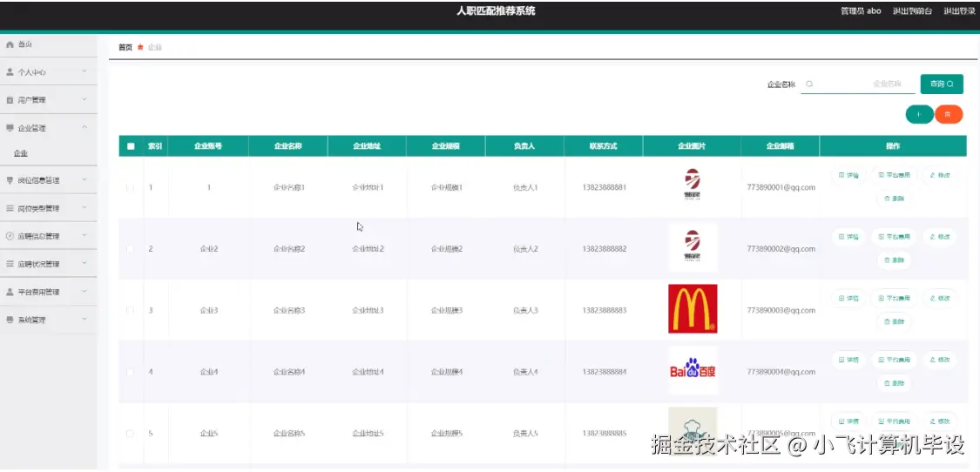Screen dimensions: 980x472
Task: Click the company logo image in row 企业2
Action: (x=693, y=247)
